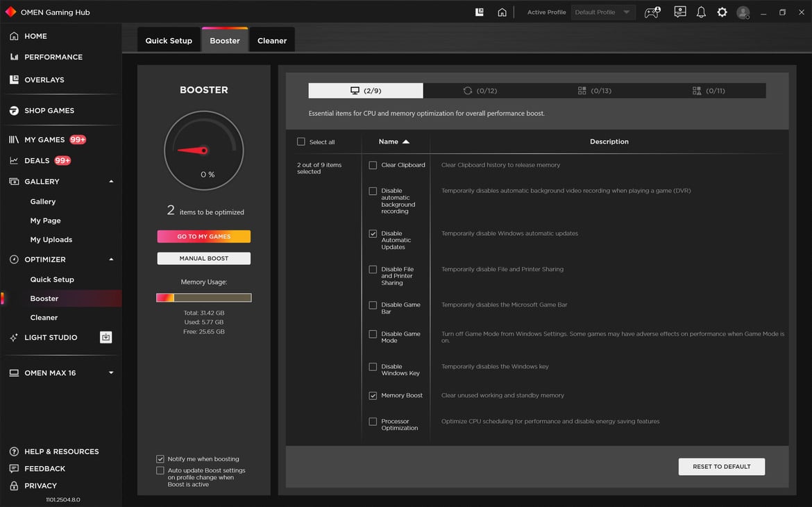The image size is (812, 507).
Task: Select the refresh icon category tab (0/12)
Action: coord(480,91)
